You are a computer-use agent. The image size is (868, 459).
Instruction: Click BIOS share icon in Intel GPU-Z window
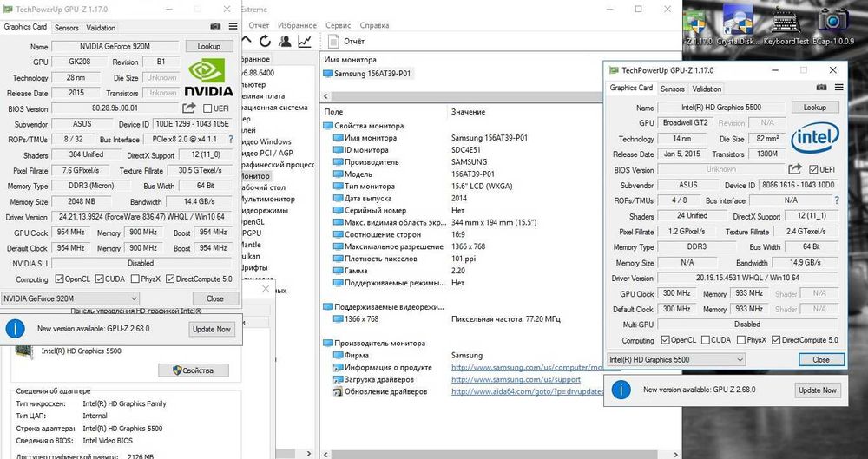(795, 169)
